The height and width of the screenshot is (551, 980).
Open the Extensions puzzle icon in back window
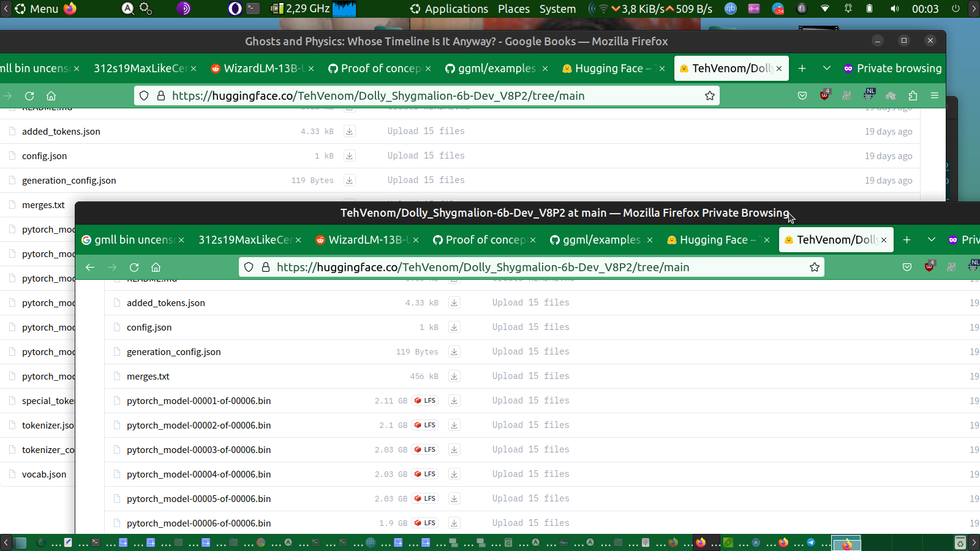(x=913, y=96)
